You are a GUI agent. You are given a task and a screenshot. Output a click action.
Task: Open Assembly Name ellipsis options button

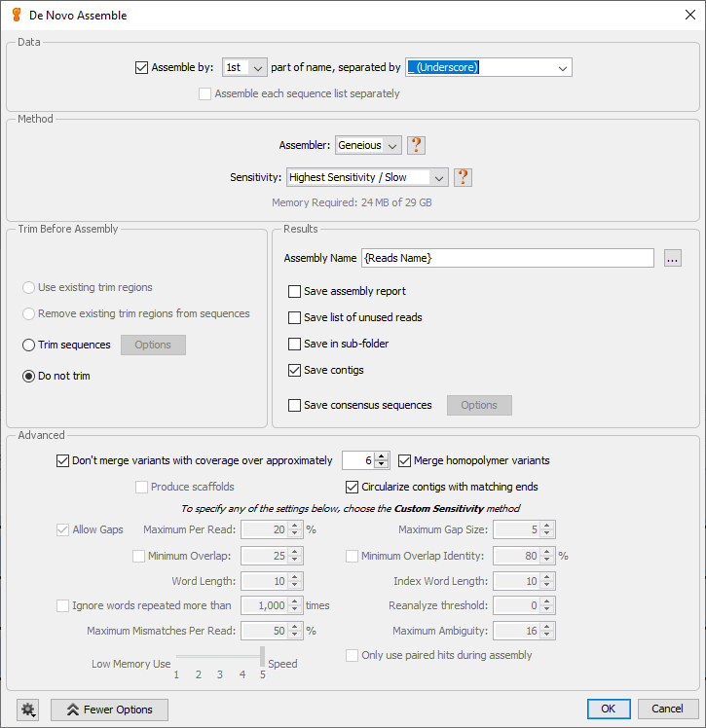coord(673,258)
